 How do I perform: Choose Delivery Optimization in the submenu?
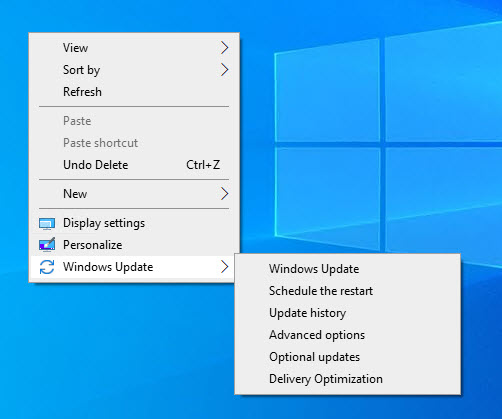click(348, 379)
